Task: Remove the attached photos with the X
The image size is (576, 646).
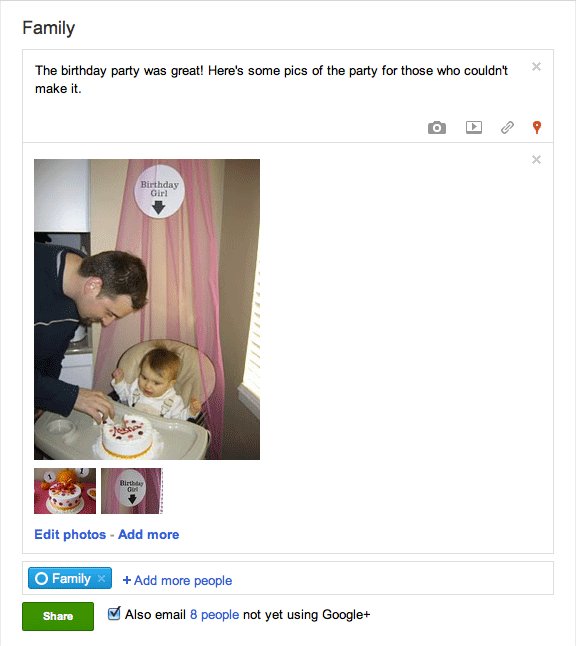Action: point(536,160)
